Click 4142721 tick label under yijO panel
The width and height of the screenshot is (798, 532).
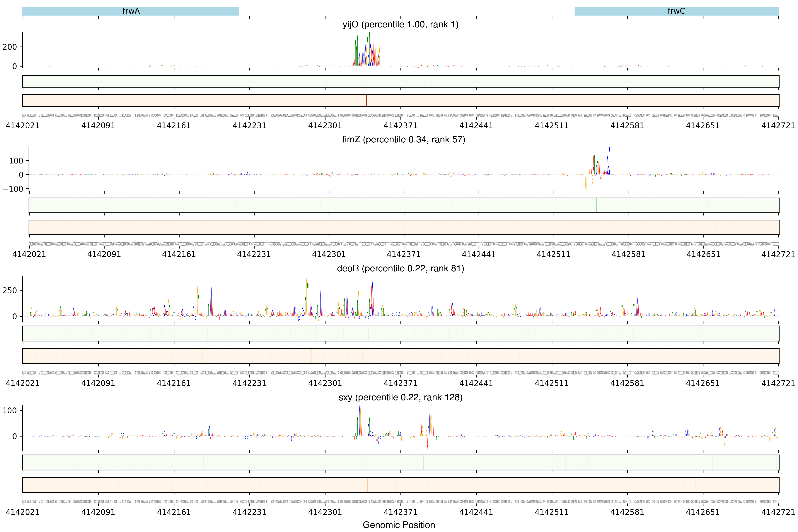click(778, 126)
